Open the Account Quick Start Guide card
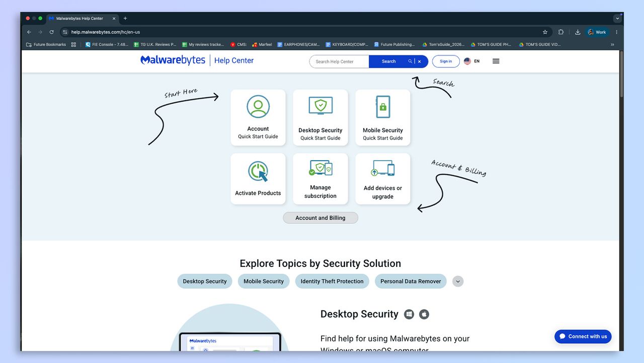The width and height of the screenshot is (644, 363). click(258, 118)
